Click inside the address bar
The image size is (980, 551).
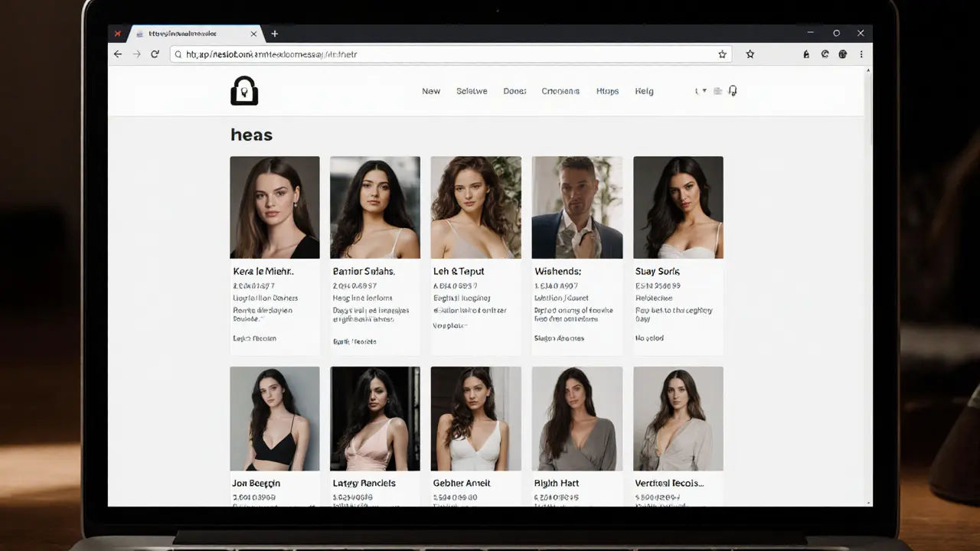pyautogui.click(x=383, y=54)
